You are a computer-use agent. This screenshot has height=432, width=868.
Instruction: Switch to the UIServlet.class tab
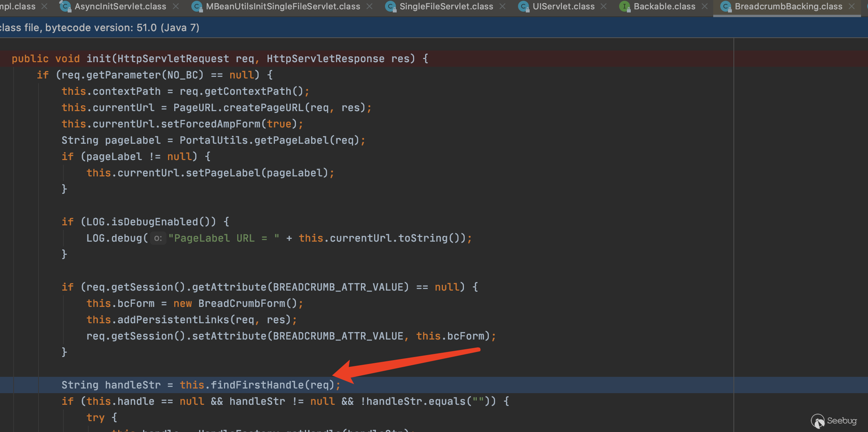(x=563, y=6)
